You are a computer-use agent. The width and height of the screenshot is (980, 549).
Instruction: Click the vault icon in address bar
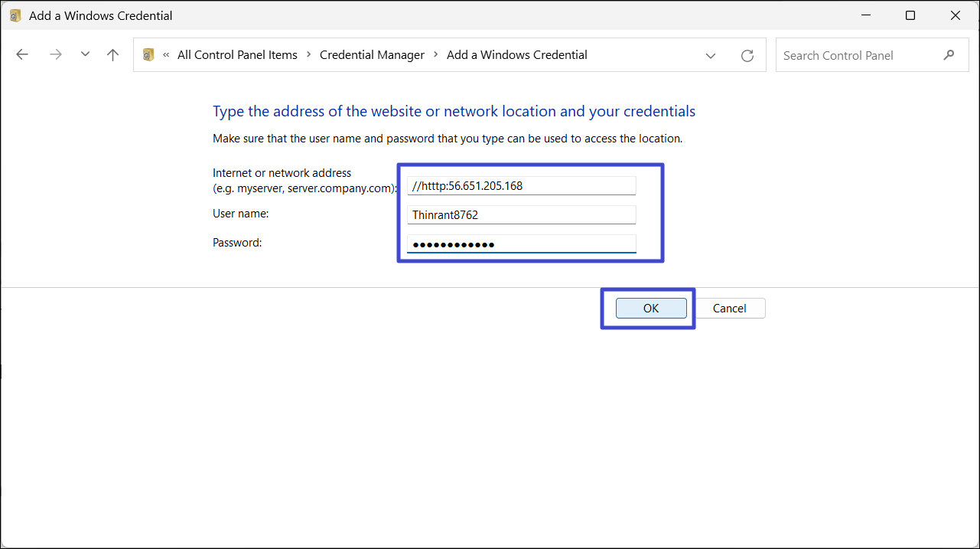[148, 55]
